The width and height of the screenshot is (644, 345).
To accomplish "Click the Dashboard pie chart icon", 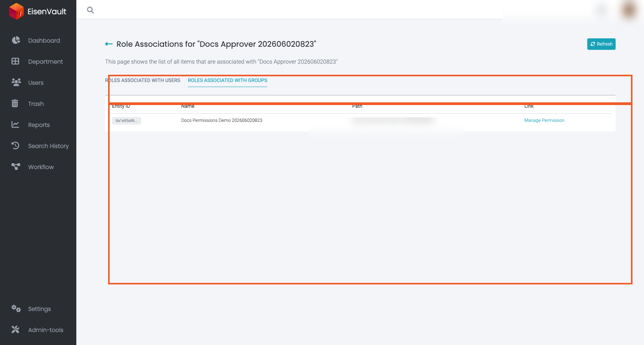I will click(16, 40).
